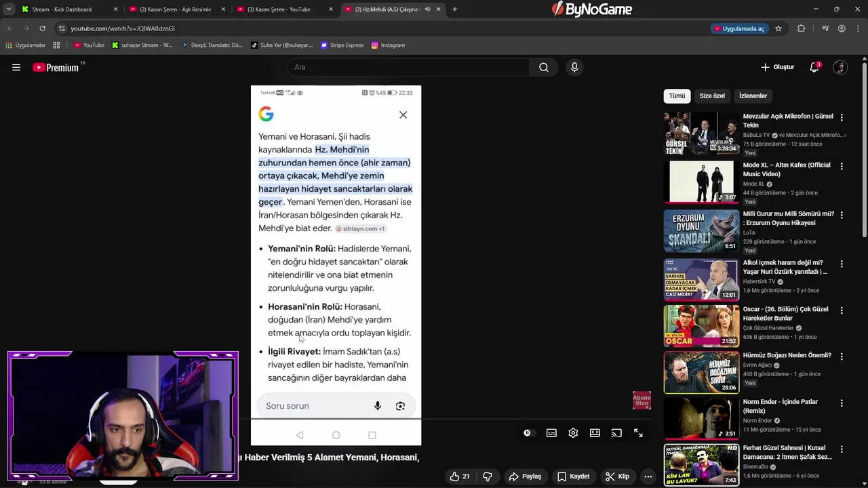The width and height of the screenshot is (868, 488).
Task: Click the YouTube Ara search field
Action: coord(409,67)
